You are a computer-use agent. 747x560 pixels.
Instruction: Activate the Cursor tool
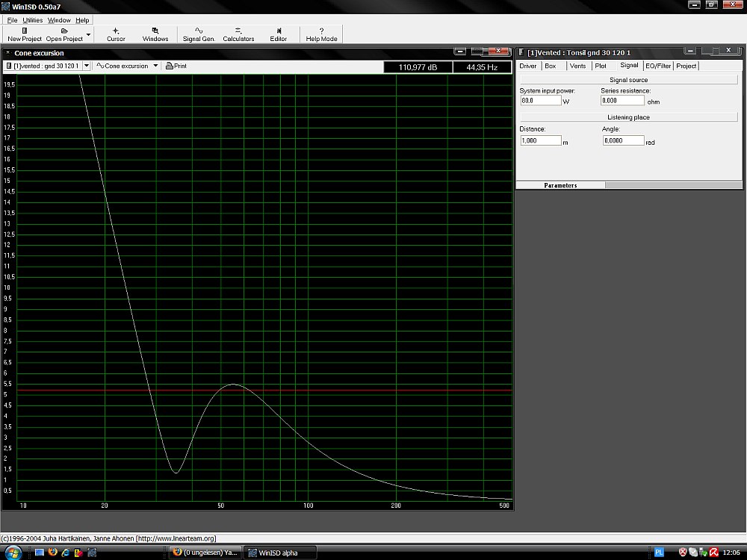pyautogui.click(x=116, y=34)
